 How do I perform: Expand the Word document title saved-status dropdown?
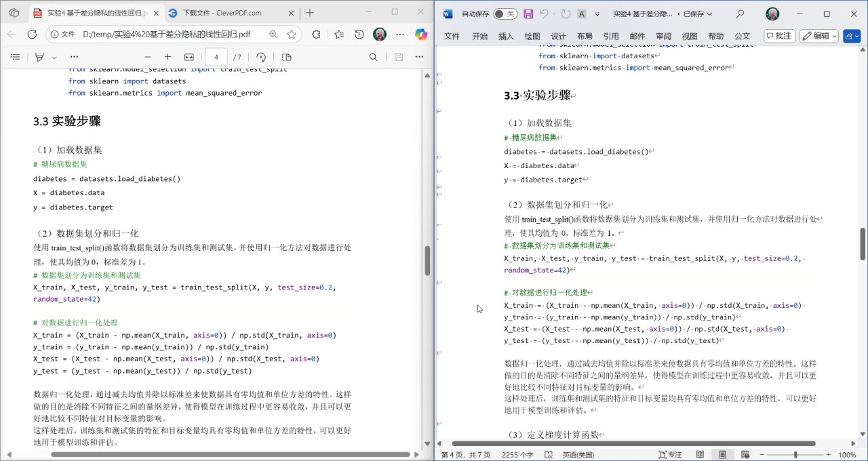710,14
